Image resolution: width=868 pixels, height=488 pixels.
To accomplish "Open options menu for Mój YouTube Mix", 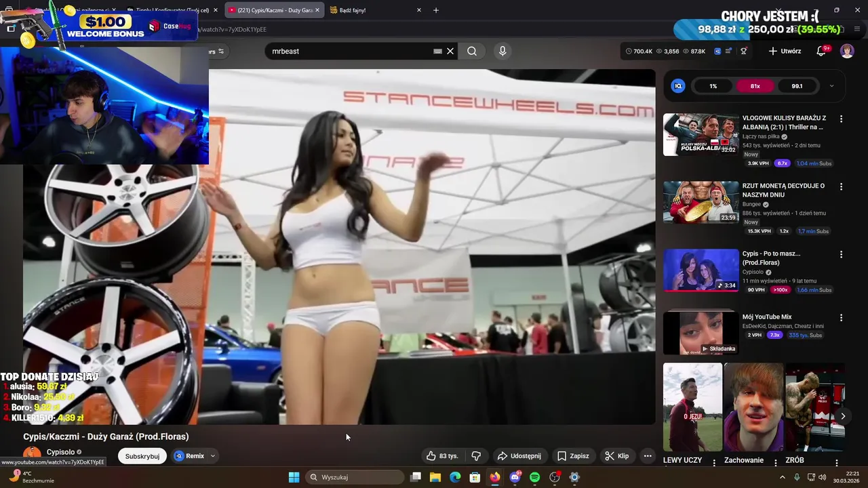I will (841, 317).
